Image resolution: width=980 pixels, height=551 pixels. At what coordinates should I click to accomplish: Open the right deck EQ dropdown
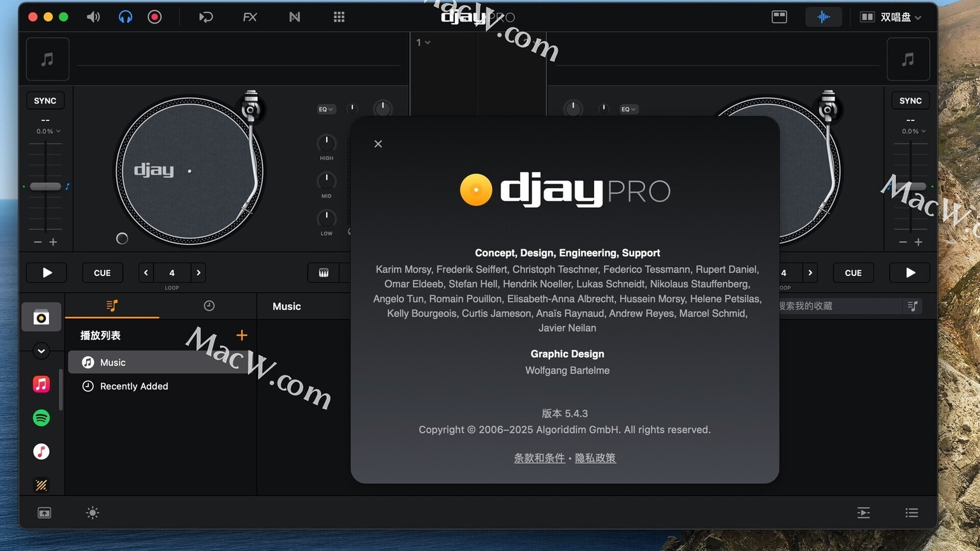[628, 109]
